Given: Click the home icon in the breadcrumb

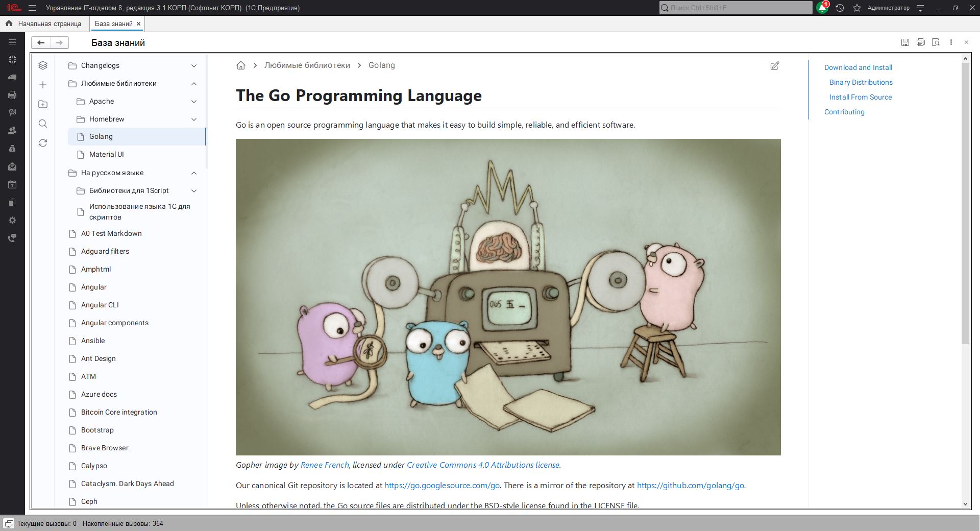Looking at the screenshot, I should (x=241, y=65).
